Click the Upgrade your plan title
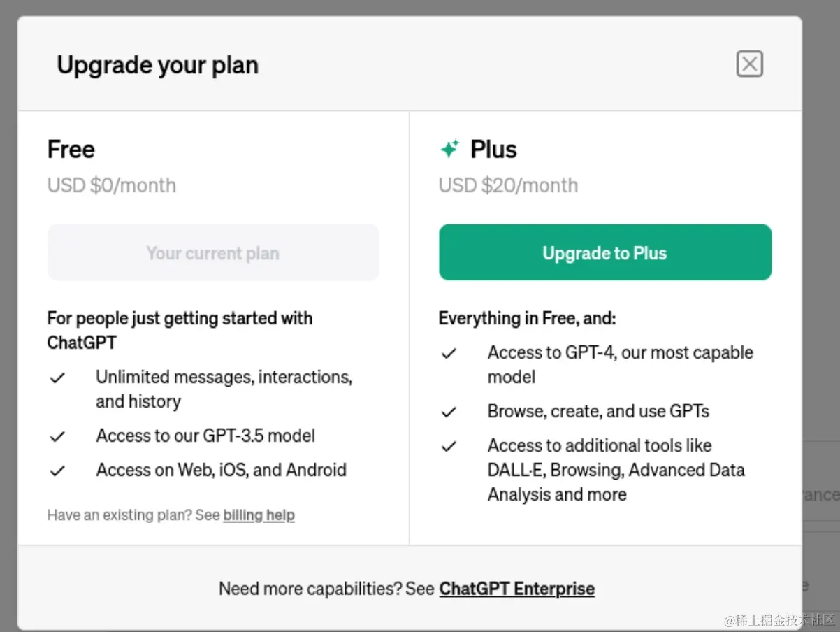Viewport: 840px width, 632px height. pos(157,65)
